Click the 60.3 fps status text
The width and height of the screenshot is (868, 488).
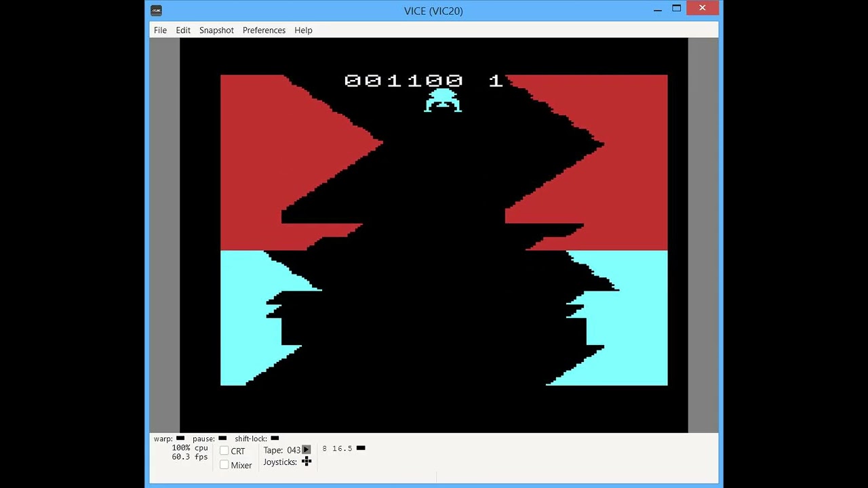point(190,457)
